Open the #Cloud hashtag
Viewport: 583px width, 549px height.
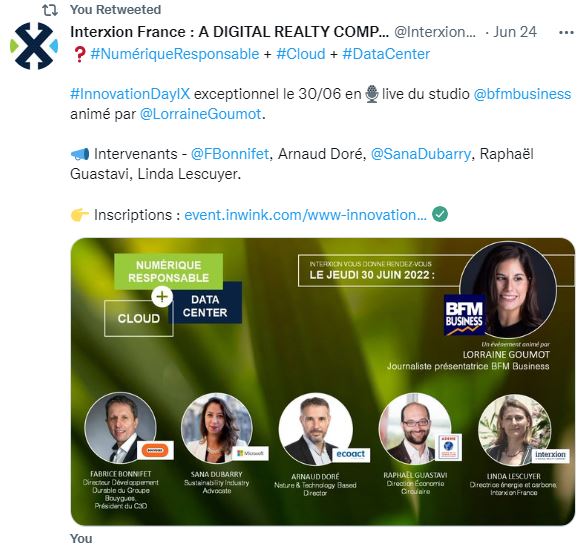coord(301,54)
